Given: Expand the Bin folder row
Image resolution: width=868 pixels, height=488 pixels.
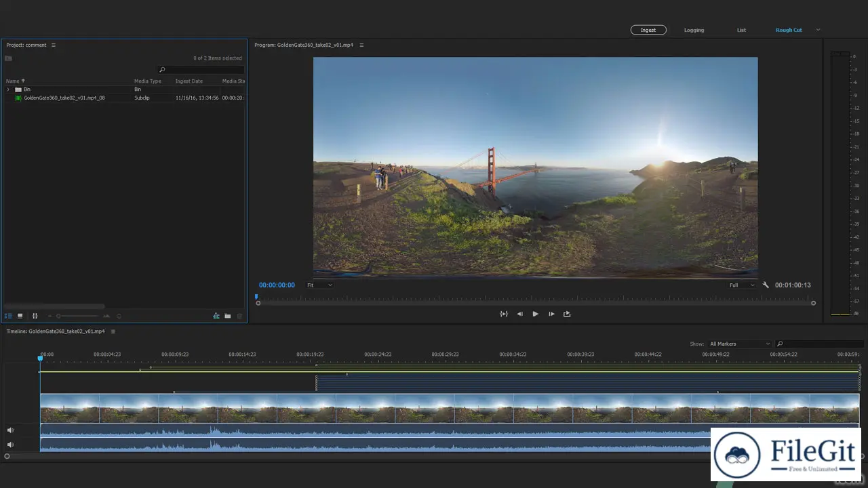Looking at the screenshot, I should [x=8, y=89].
